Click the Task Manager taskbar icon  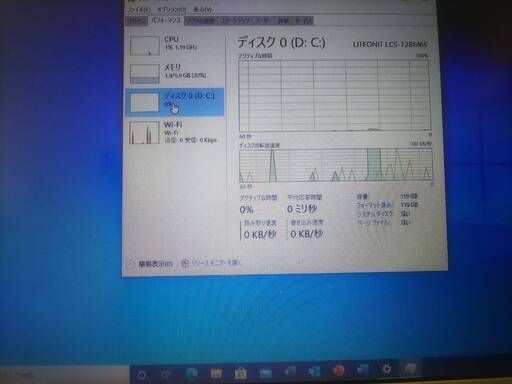[x=410, y=369]
